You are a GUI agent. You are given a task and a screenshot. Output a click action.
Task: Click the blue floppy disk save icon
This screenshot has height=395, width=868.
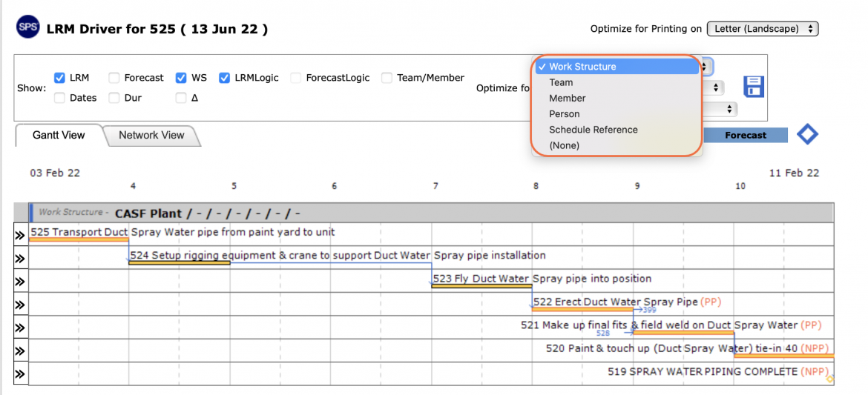point(754,87)
